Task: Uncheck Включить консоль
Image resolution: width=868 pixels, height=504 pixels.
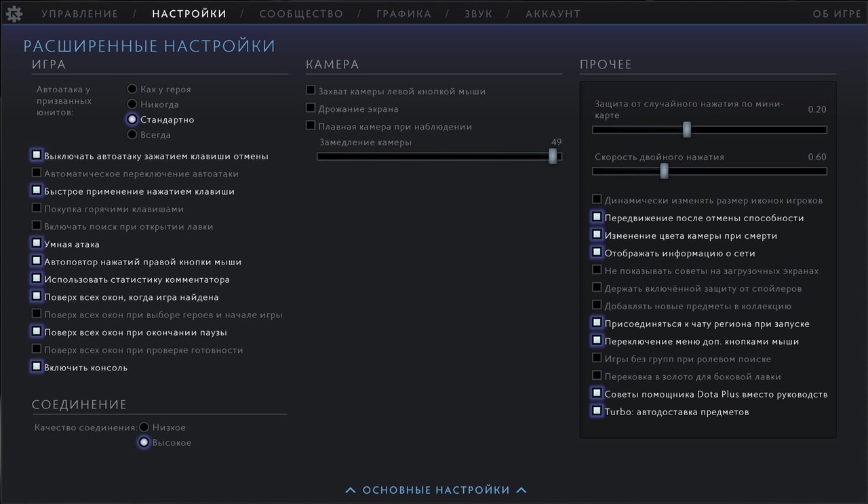Action: (37, 366)
